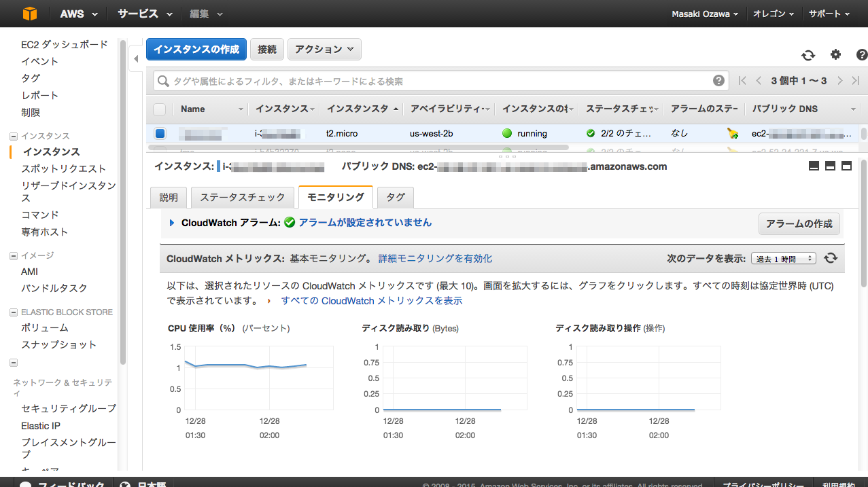Collapse the left navigation sidebar arrow

point(135,59)
